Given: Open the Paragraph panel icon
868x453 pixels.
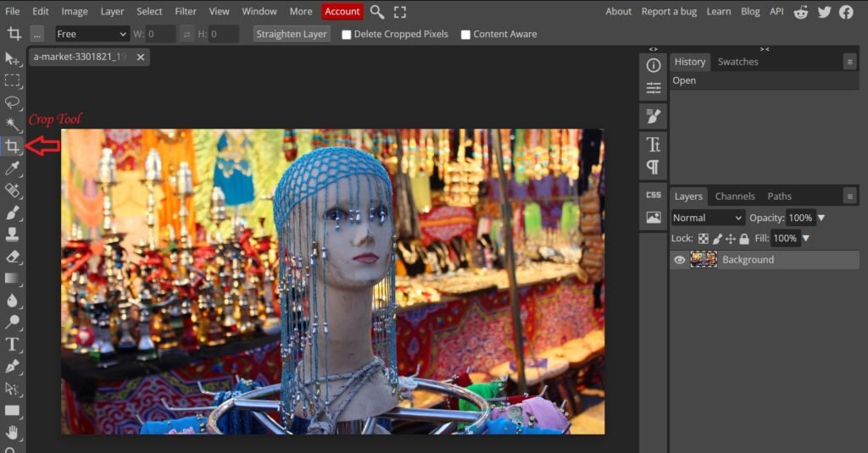Looking at the screenshot, I should 653,167.
